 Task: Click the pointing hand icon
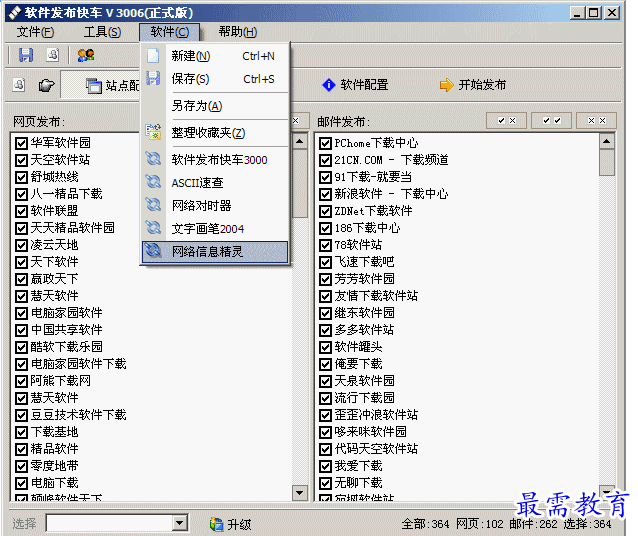point(46,85)
